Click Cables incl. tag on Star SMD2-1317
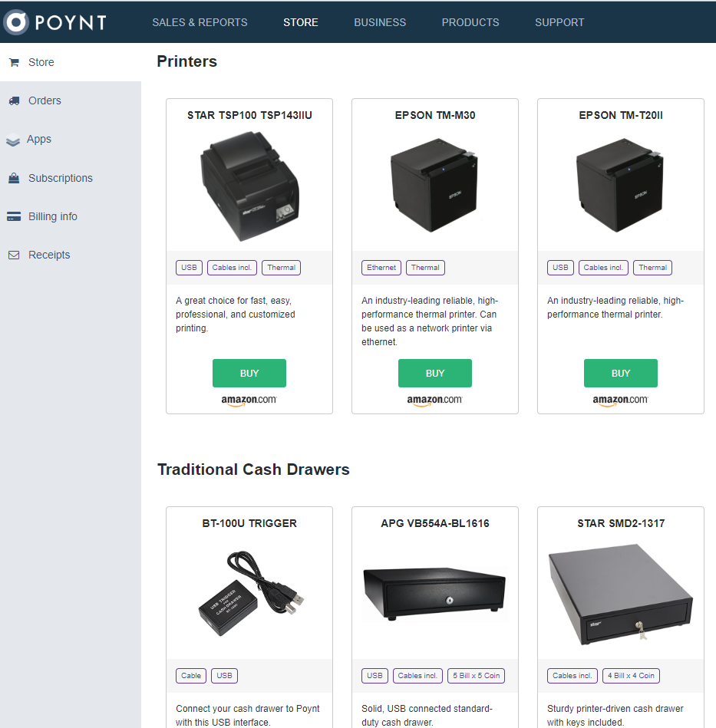 pyautogui.click(x=572, y=676)
